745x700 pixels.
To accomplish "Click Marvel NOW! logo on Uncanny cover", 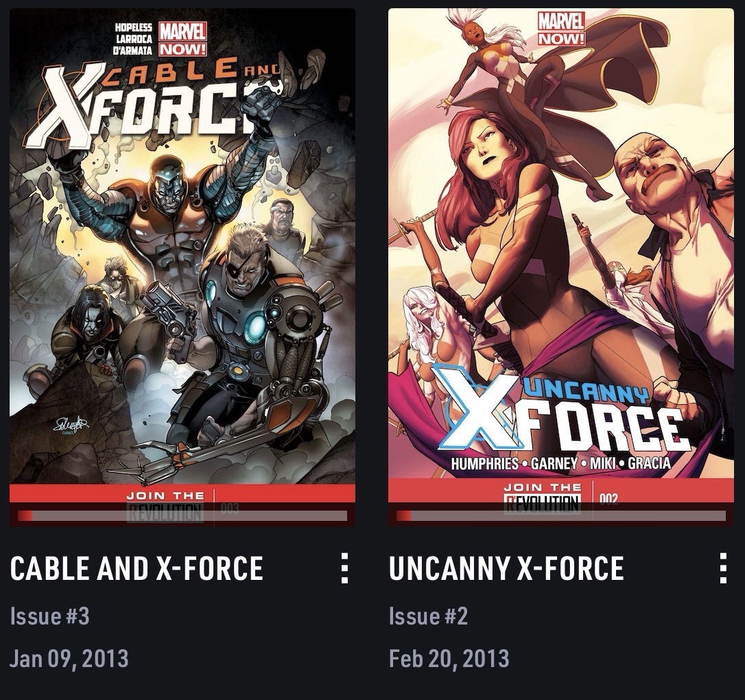I will pos(561,29).
